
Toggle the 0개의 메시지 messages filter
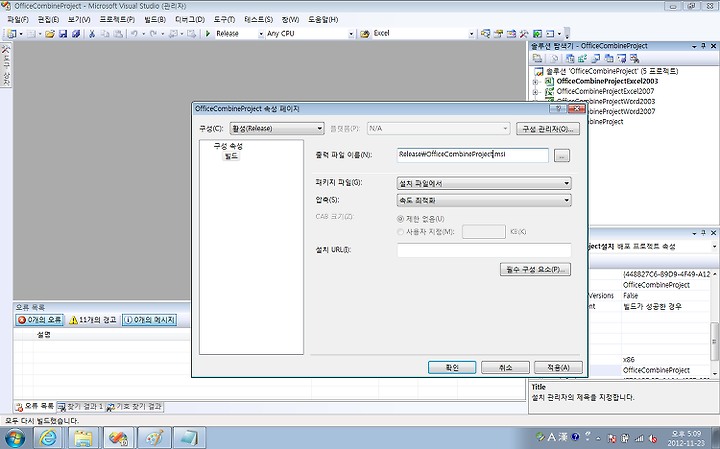(x=149, y=320)
